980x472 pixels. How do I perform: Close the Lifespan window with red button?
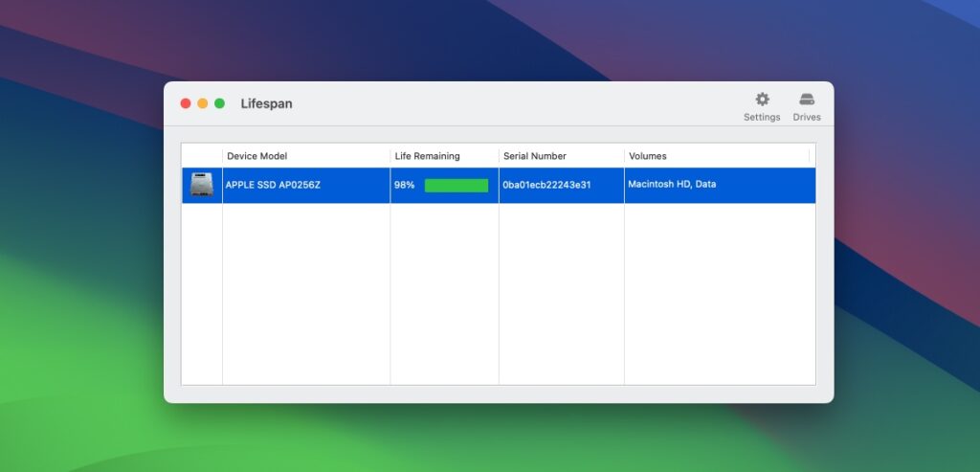pos(186,103)
